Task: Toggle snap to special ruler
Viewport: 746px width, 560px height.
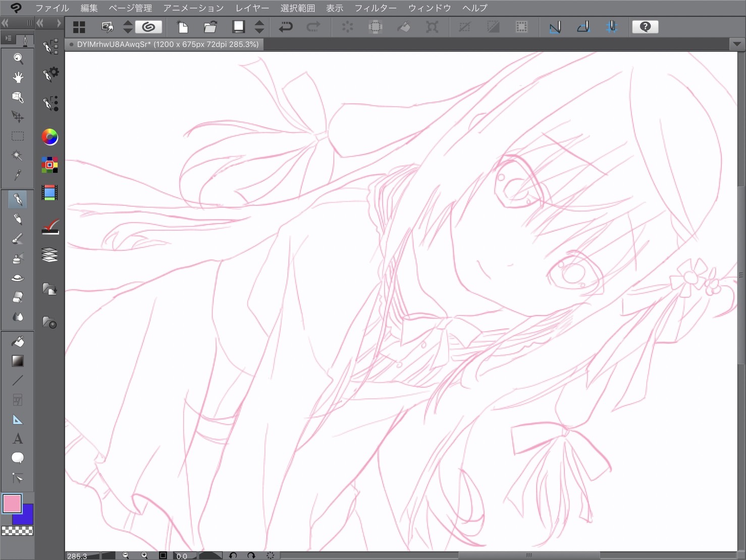Action: click(x=583, y=27)
